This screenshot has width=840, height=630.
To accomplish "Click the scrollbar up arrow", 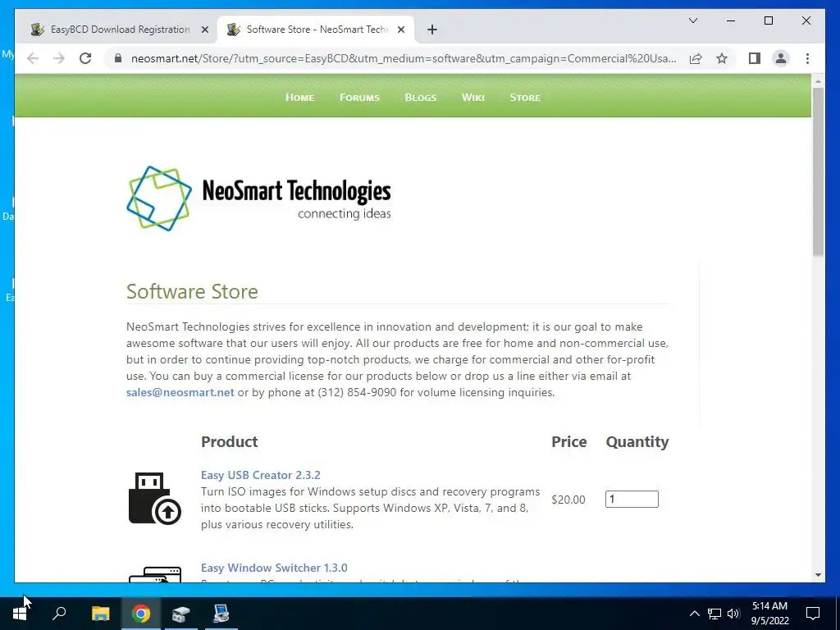I will click(x=818, y=81).
